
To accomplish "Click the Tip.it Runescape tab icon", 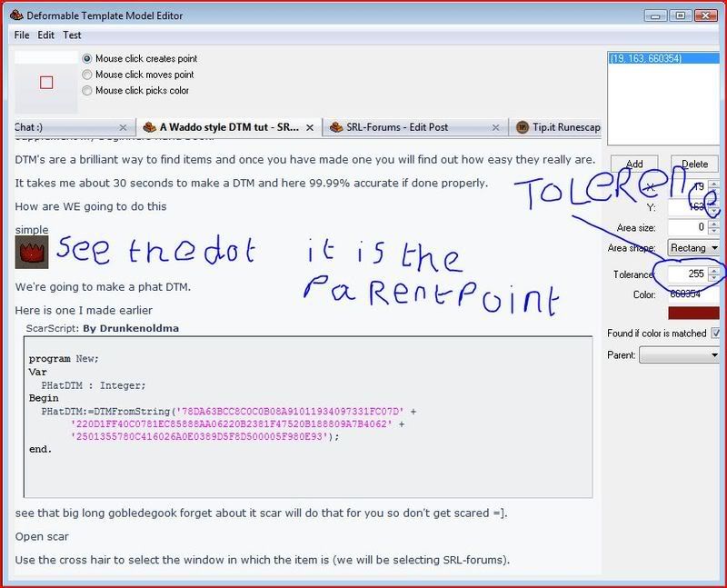I will (x=522, y=126).
